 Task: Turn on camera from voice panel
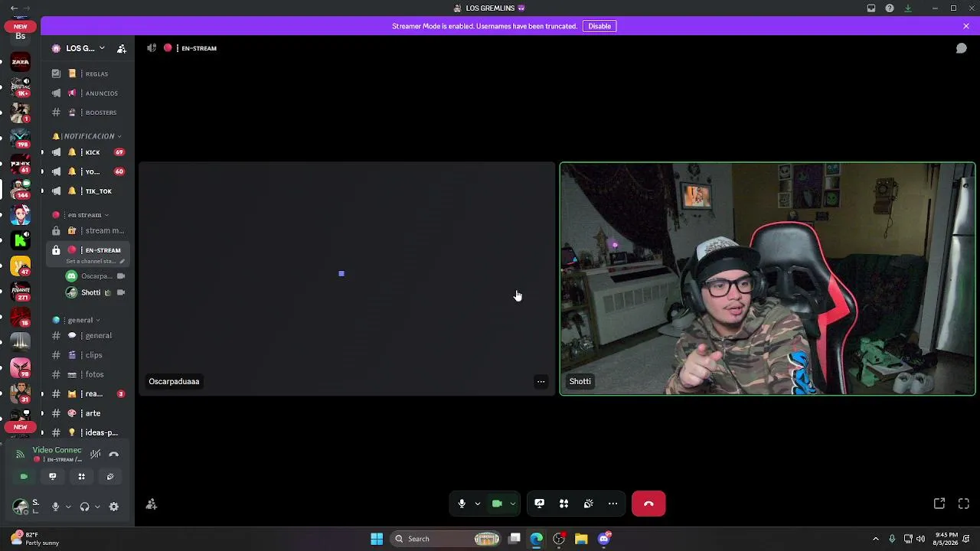pyautogui.click(x=24, y=476)
